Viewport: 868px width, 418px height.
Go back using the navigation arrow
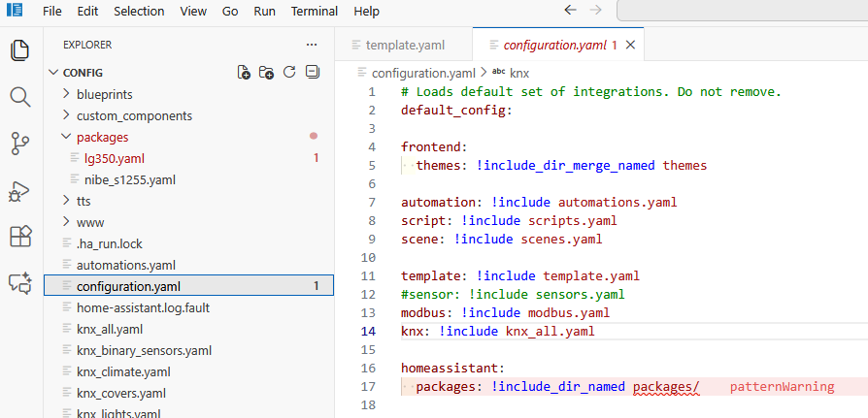tap(571, 10)
